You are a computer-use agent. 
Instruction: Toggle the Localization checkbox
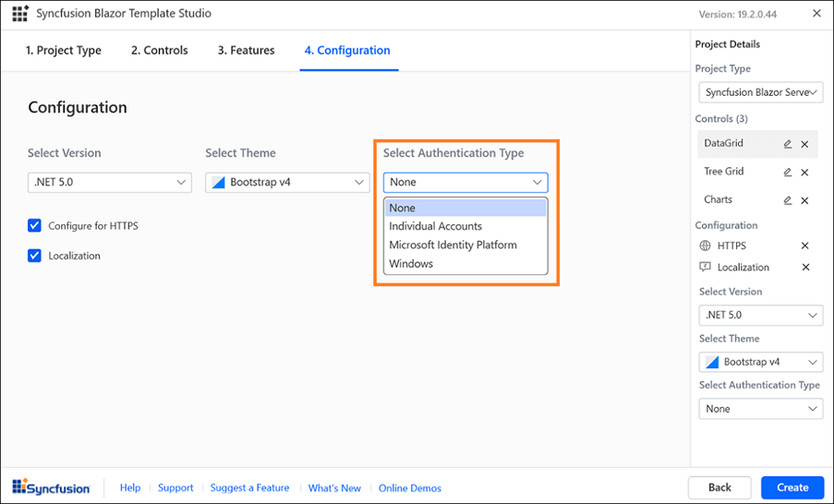[x=35, y=256]
